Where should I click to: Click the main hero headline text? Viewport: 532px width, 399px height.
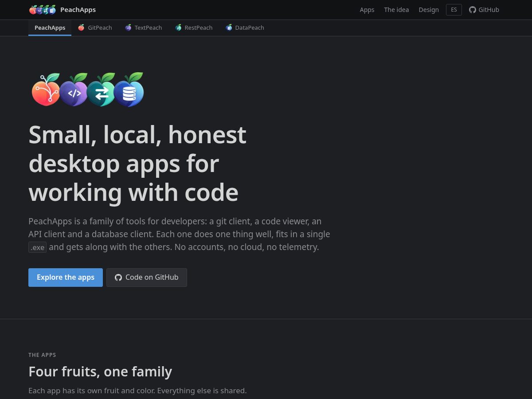[x=137, y=164]
